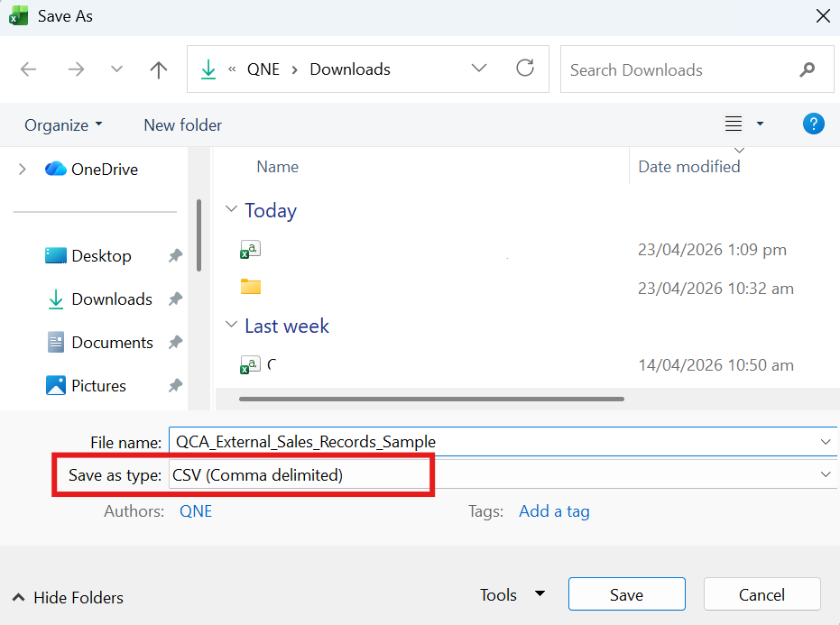840x625 pixels.
Task: Collapse the Today group
Action: [x=230, y=210]
